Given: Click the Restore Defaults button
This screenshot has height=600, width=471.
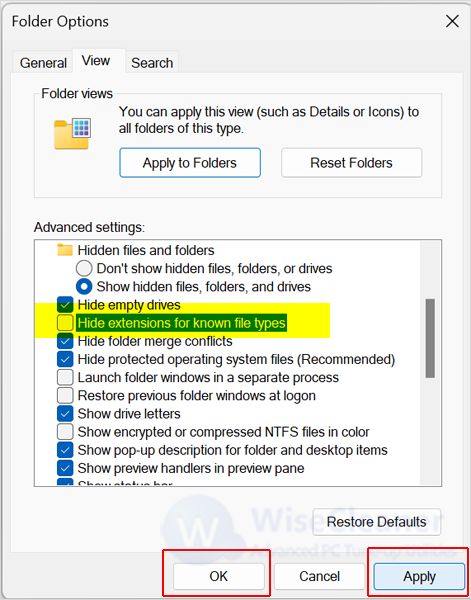Looking at the screenshot, I should [x=376, y=522].
